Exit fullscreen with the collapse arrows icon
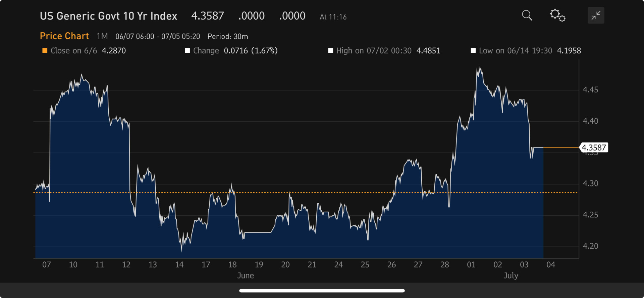Viewport: 644px width, 298px height. point(596,15)
